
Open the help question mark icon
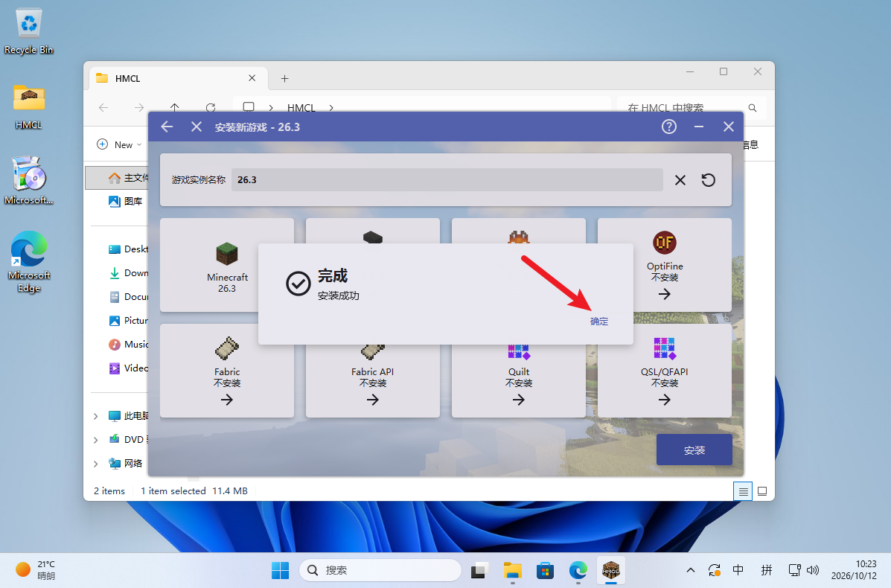tap(669, 127)
